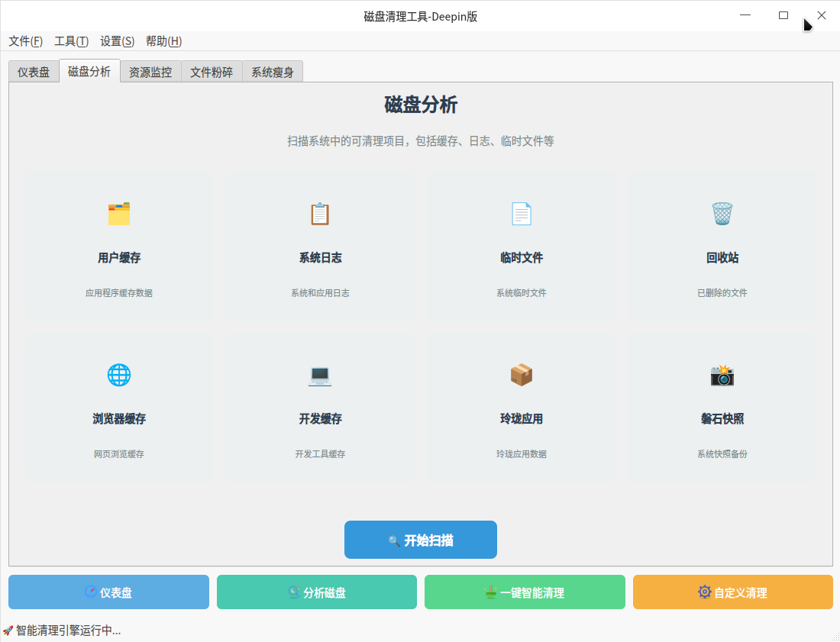
Task: Click the 浏览器缓存 globe icon
Action: point(119,375)
